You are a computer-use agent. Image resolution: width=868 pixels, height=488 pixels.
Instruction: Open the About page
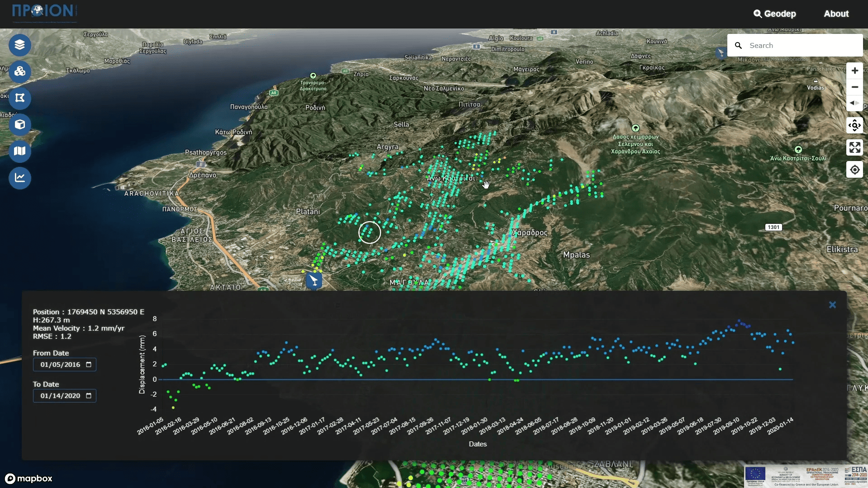tap(836, 14)
